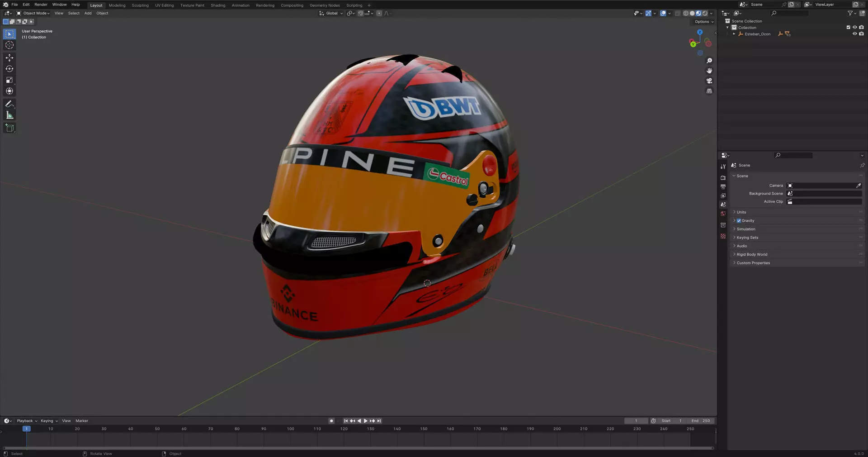Switch to wireframe viewport shading
The height and width of the screenshot is (457, 868).
click(686, 13)
